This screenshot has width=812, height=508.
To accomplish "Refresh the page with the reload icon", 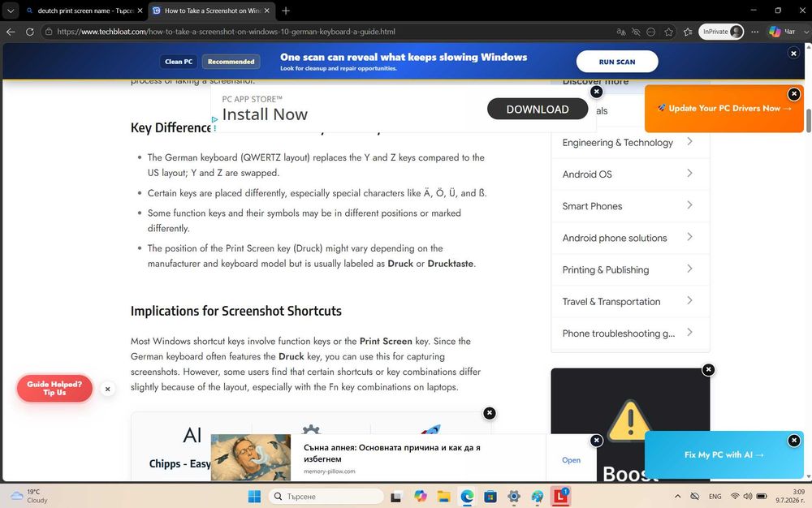I will coord(30,32).
